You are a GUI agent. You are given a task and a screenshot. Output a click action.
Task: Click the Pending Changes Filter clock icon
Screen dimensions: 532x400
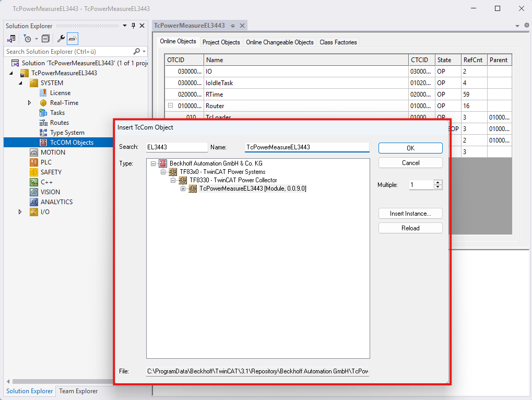pos(27,39)
